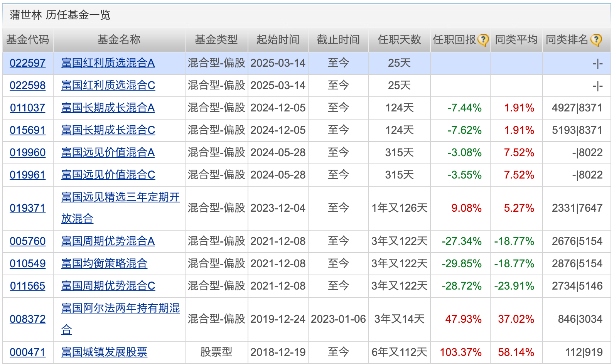Select the start date 2019-12-24 cell
The height and width of the screenshot is (364, 614).
point(278,319)
